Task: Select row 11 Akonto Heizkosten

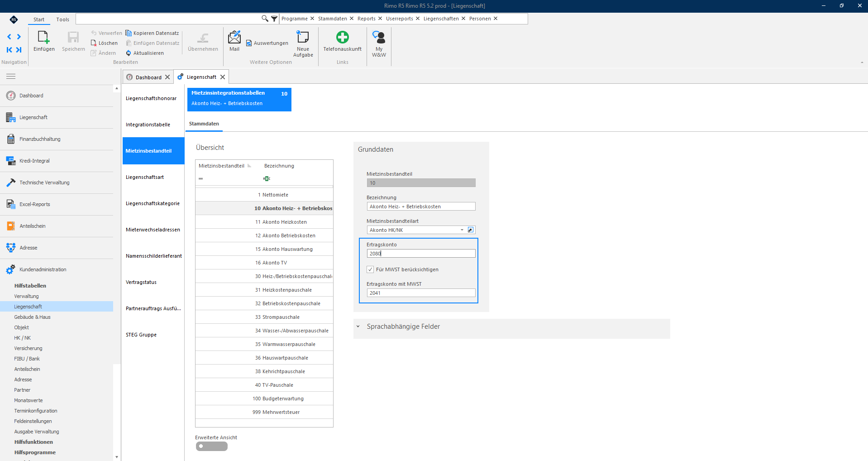Action: [264, 222]
